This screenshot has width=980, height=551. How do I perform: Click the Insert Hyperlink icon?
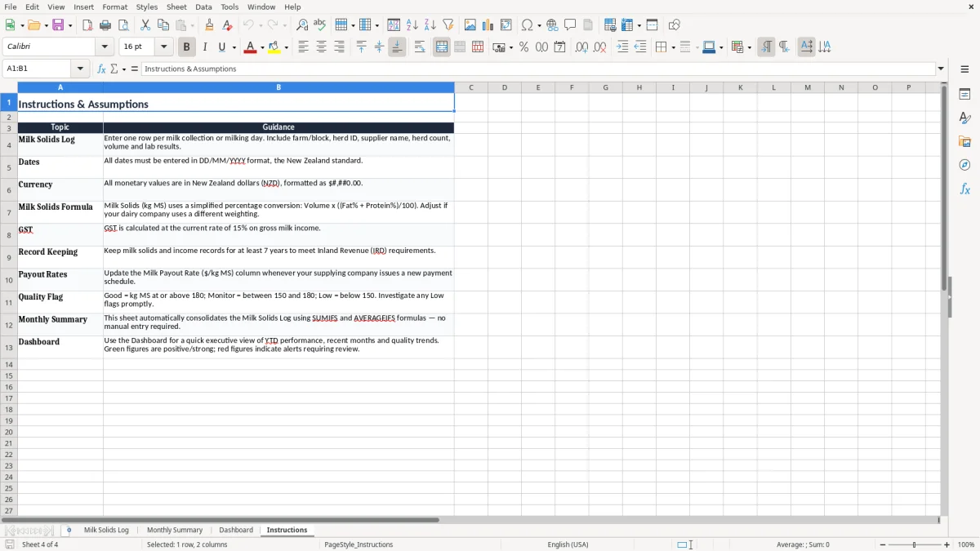click(x=552, y=25)
